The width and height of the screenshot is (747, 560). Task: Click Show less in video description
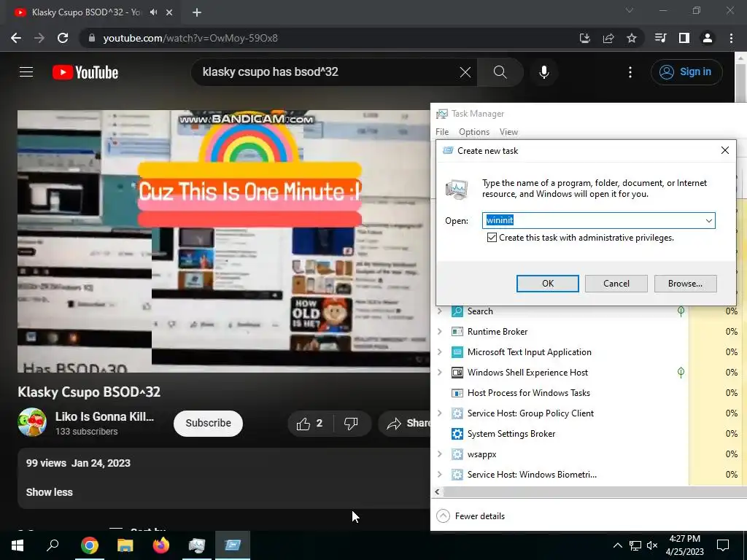click(49, 492)
